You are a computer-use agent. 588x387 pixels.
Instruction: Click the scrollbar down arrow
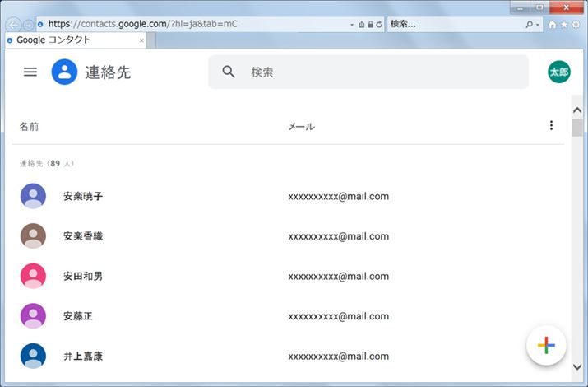point(577,366)
